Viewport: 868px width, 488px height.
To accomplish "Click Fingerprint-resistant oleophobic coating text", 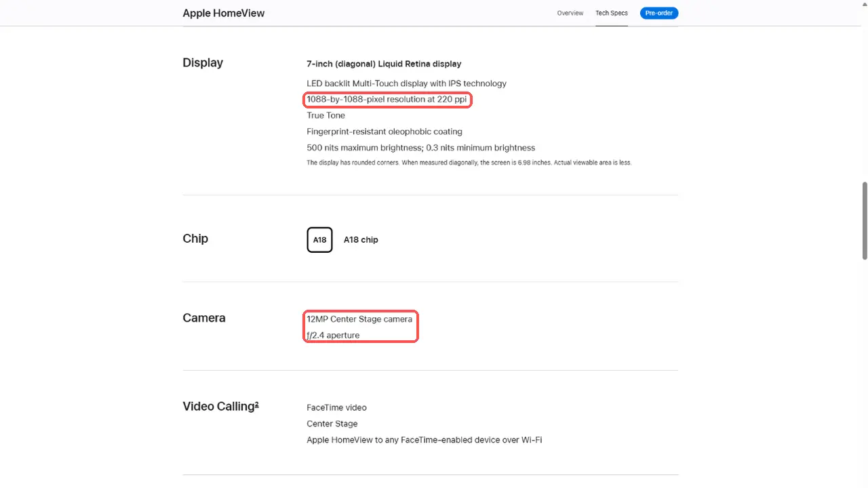I will (x=384, y=131).
